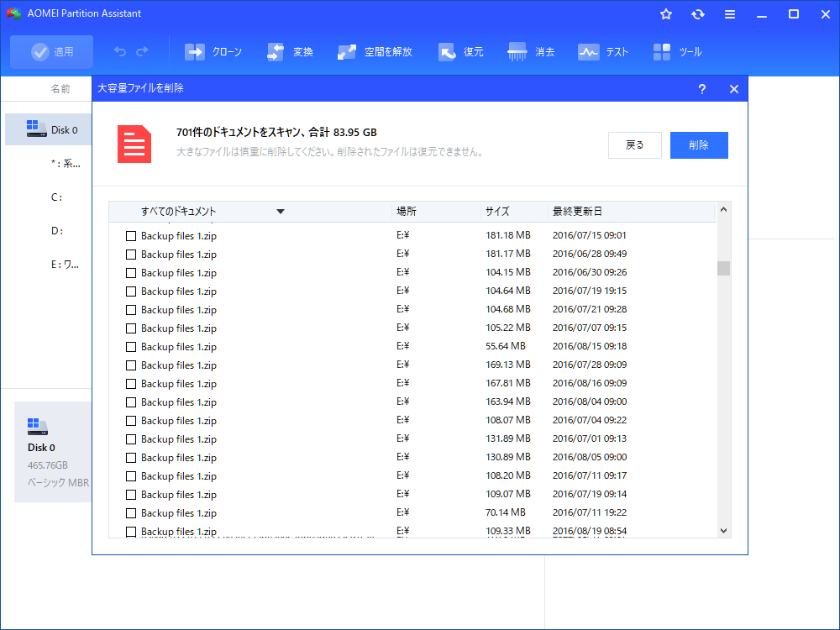The height and width of the screenshot is (630, 840).
Task: Check the file sized 163.94 MB
Action: coord(131,402)
